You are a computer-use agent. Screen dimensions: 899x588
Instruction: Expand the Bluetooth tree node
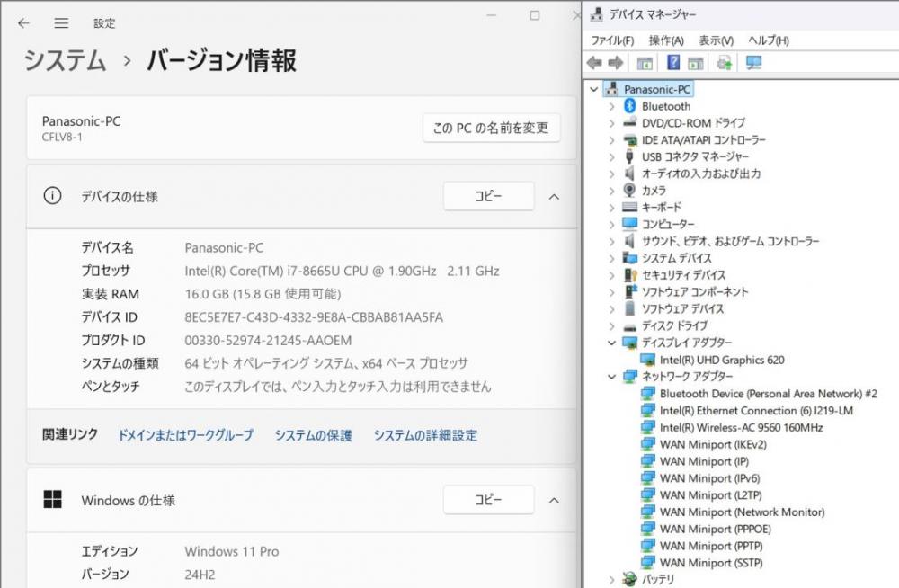pos(611,106)
